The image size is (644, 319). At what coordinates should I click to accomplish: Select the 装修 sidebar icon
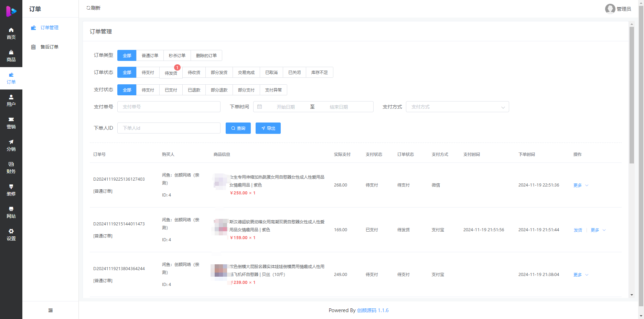pos(11,190)
